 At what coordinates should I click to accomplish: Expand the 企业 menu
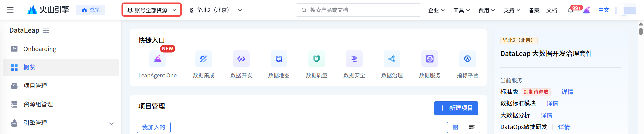436,10
